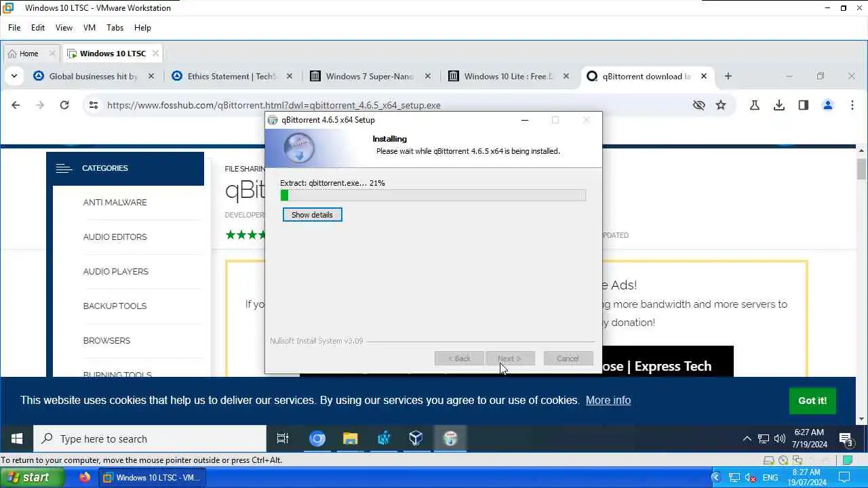868x488 pixels.
Task: Click guest network tray icon
Action: (764, 439)
